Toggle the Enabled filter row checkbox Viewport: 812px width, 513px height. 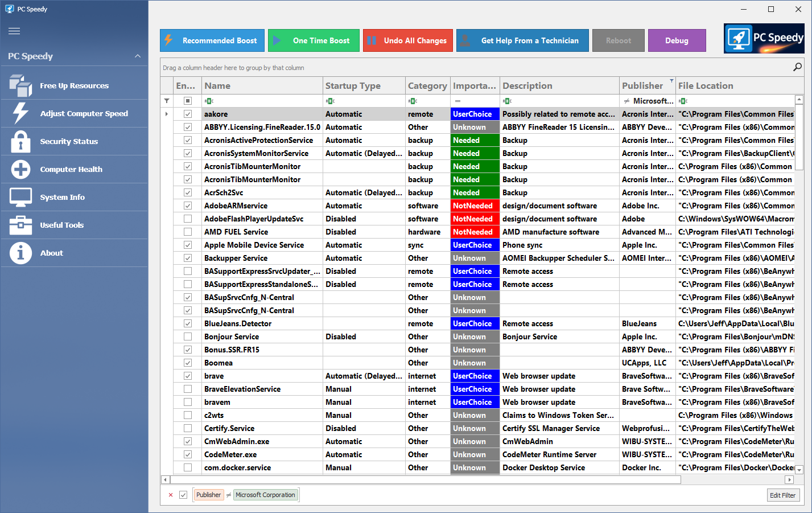(188, 101)
